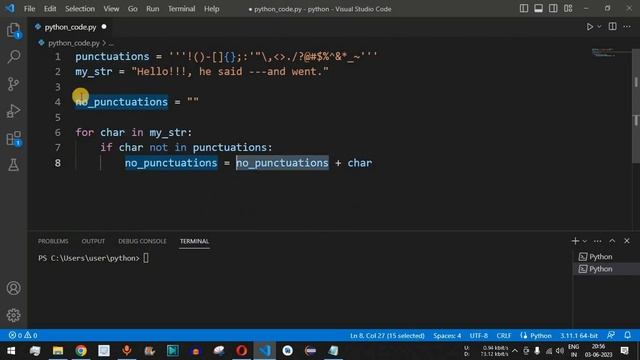640x360 pixels.
Task: Click the Visual Studio Code taskbar icon
Action: point(264,351)
